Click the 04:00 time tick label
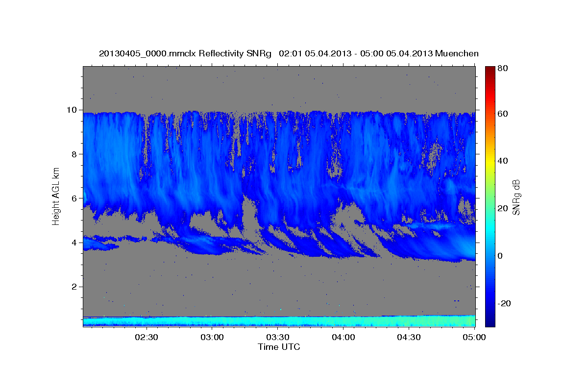Image resolution: width=588 pixels, height=392 pixels. [x=343, y=337]
